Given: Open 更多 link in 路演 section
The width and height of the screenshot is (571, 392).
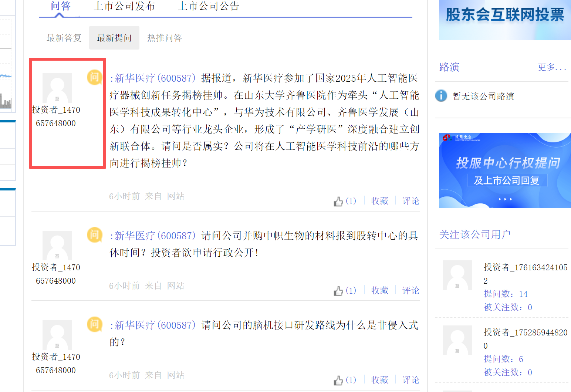Looking at the screenshot, I should 552,67.
